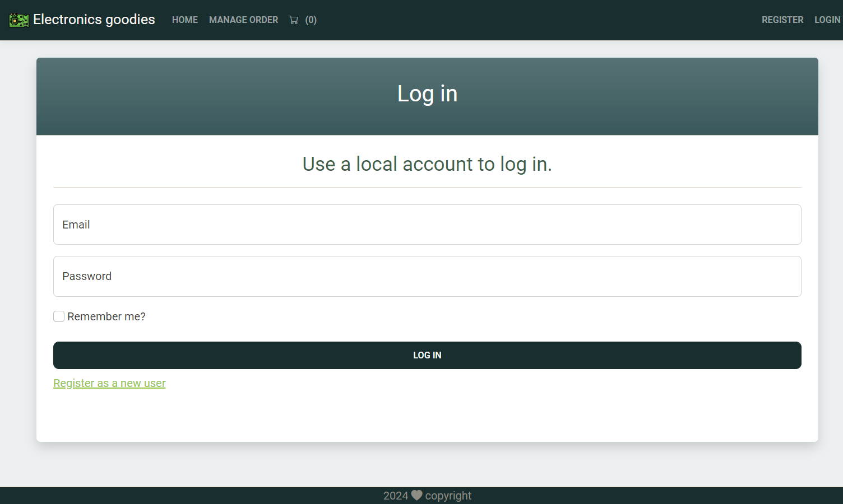Focus the Email input field

coord(427,225)
